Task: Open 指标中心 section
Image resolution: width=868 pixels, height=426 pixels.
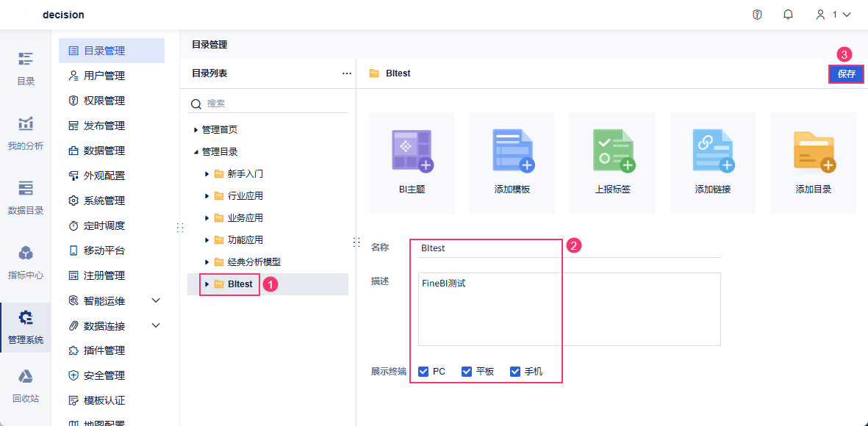Action: [26, 263]
